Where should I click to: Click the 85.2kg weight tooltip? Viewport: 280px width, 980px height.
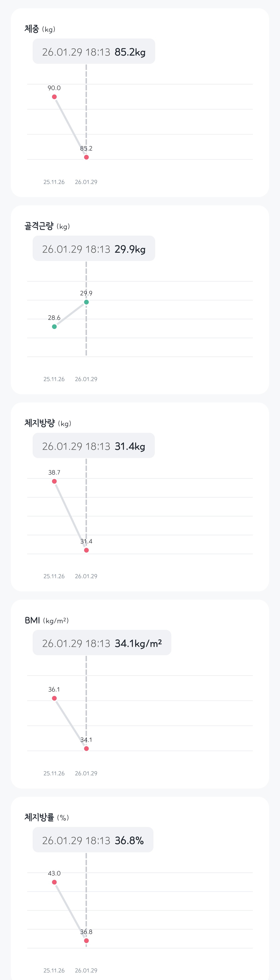[x=94, y=51]
